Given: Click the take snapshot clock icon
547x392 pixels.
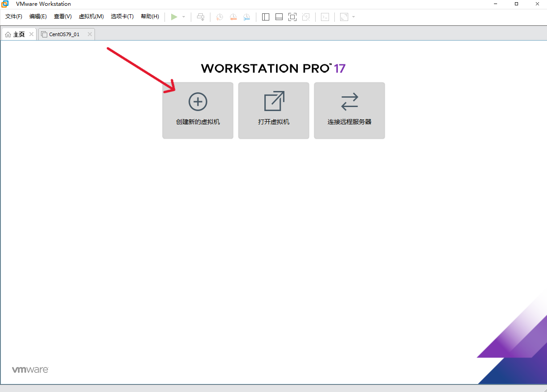Looking at the screenshot, I should pos(219,17).
